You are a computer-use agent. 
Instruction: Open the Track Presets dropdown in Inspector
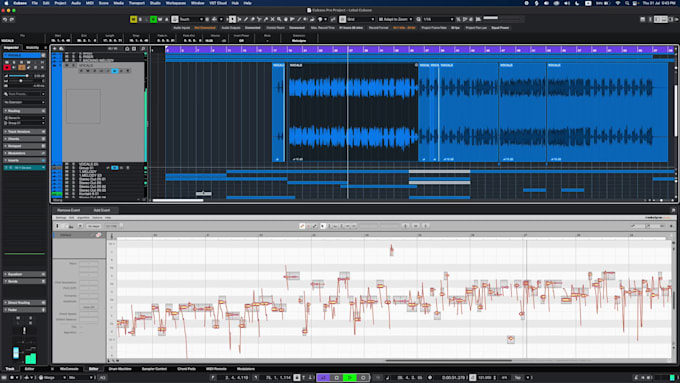(24, 94)
